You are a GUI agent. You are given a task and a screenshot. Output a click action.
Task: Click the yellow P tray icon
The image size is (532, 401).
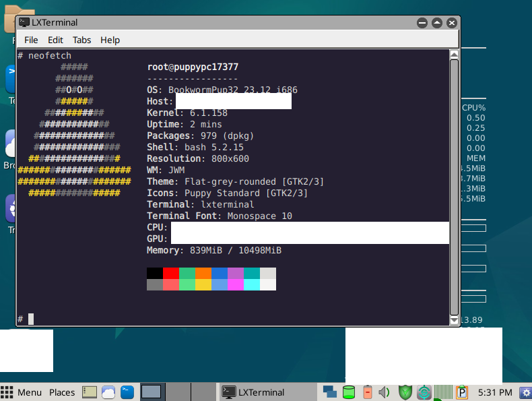462,392
